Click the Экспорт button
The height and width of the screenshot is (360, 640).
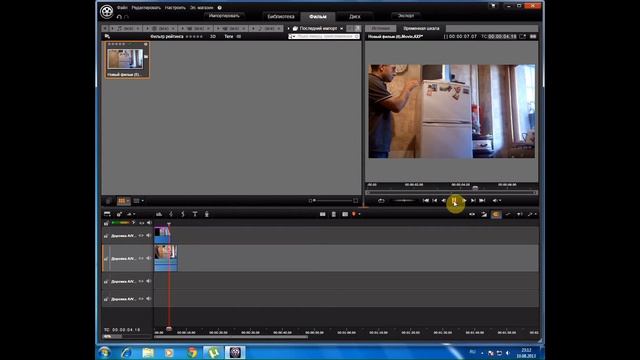point(406,16)
